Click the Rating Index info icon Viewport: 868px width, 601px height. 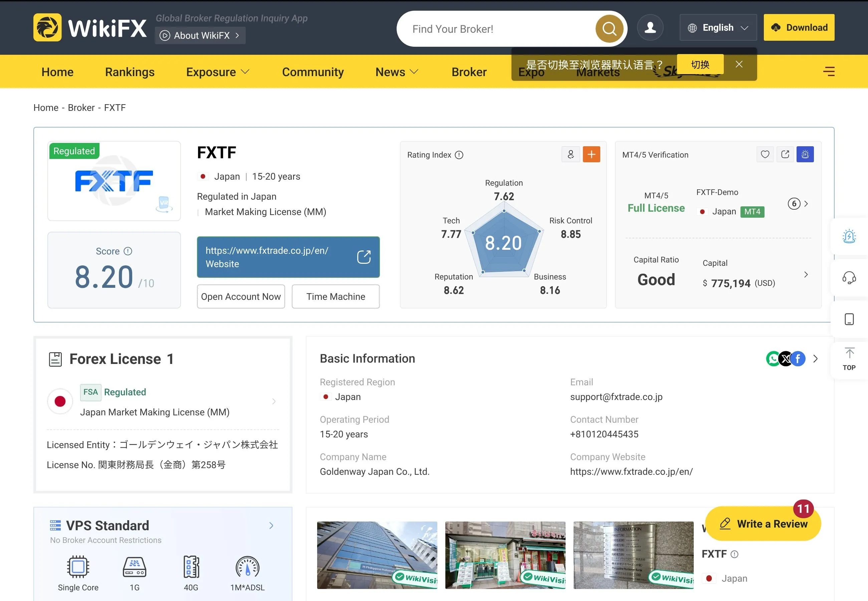(x=459, y=155)
